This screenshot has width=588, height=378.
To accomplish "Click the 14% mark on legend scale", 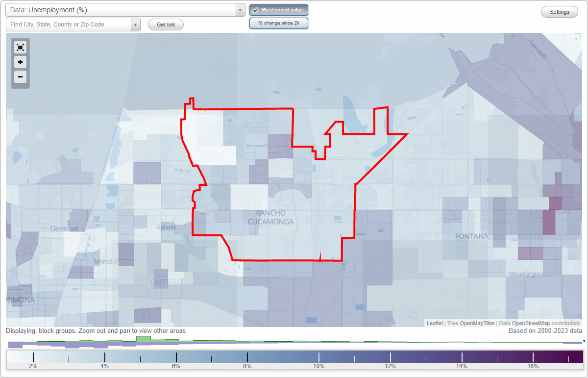I will [462, 366].
